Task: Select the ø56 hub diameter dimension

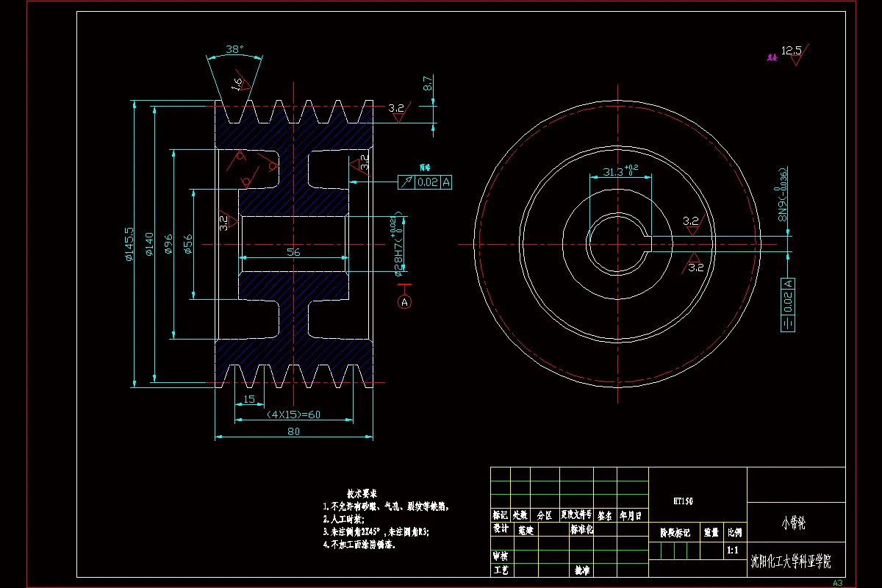Action: [x=188, y=244]
